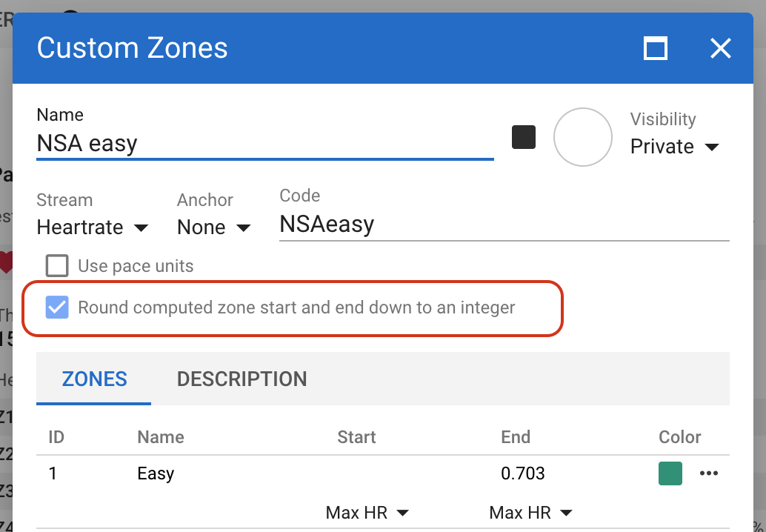
Task: Open the three-dot menu for Easy zone
Action: pyautogui.click(x=709, y=473)
